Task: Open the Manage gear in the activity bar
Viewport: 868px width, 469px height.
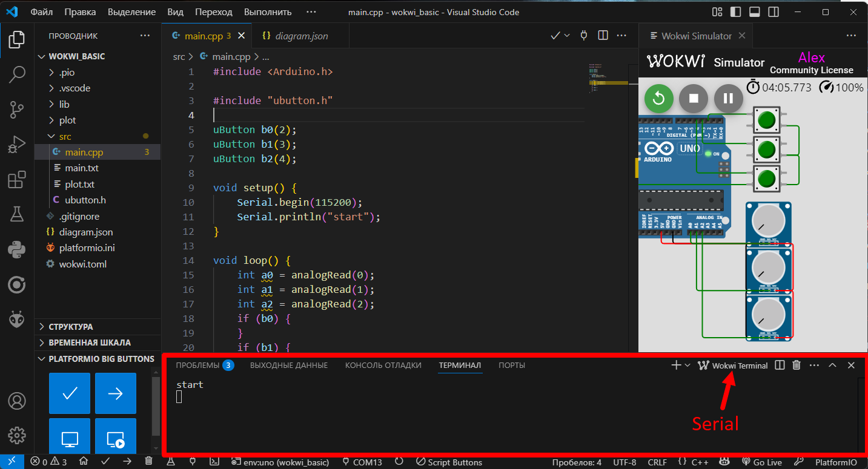Action: [17, 435]
